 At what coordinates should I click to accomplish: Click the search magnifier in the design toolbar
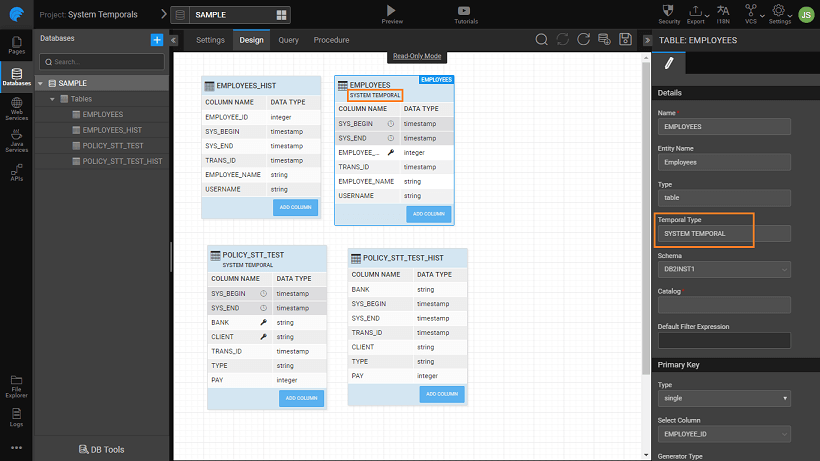click(541, 39)
